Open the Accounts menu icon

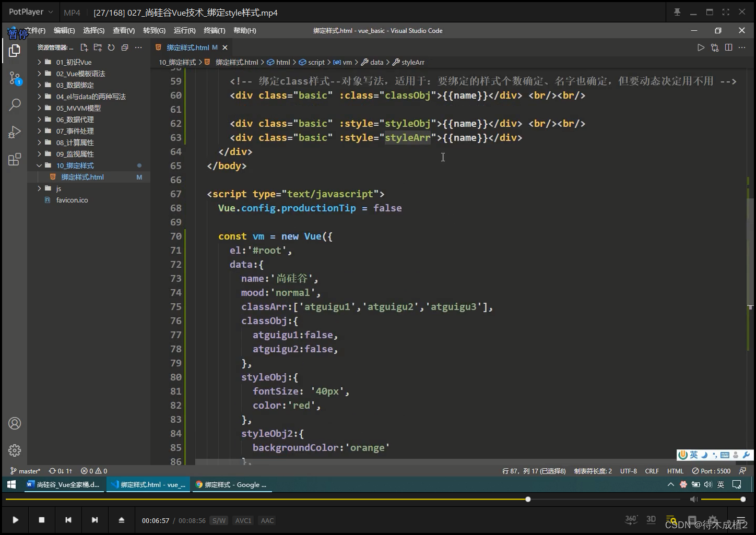point(15,423)
